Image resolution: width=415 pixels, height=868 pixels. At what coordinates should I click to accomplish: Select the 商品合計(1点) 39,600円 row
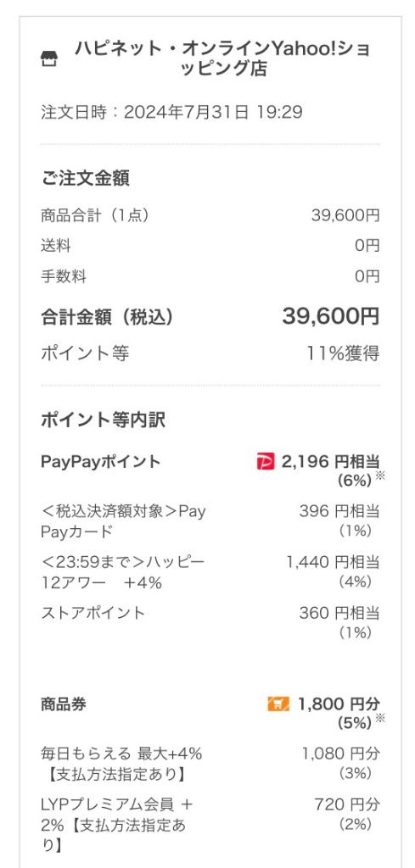coord(210,214)
